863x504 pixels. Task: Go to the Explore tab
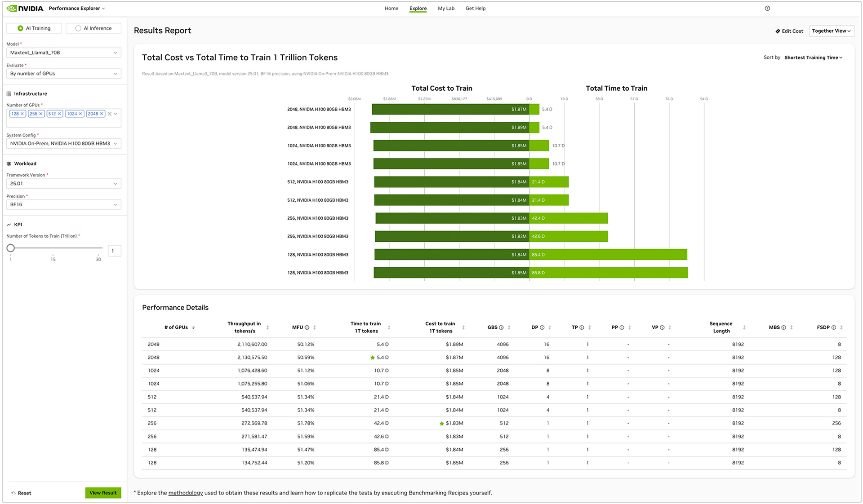pyautogui.click(x=418, y=8)
